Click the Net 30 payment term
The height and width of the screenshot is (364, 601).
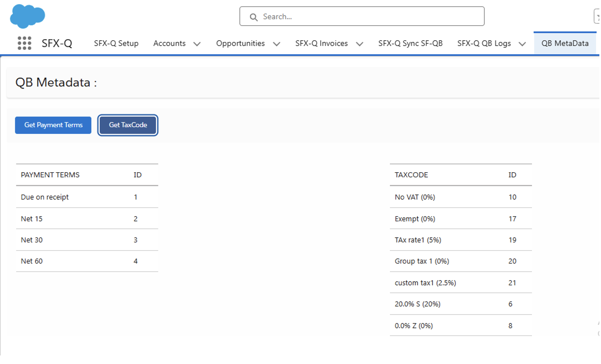32,240
